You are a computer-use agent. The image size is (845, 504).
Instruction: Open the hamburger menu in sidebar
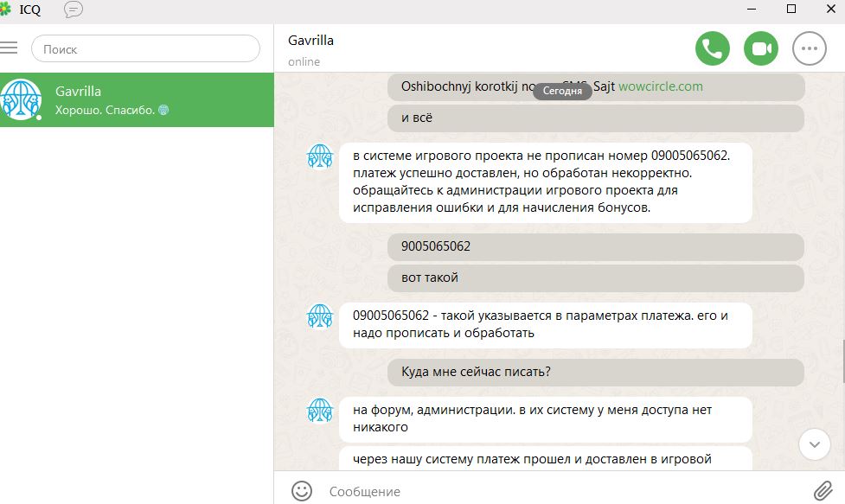pyautogui.click(x=9, y=48)
